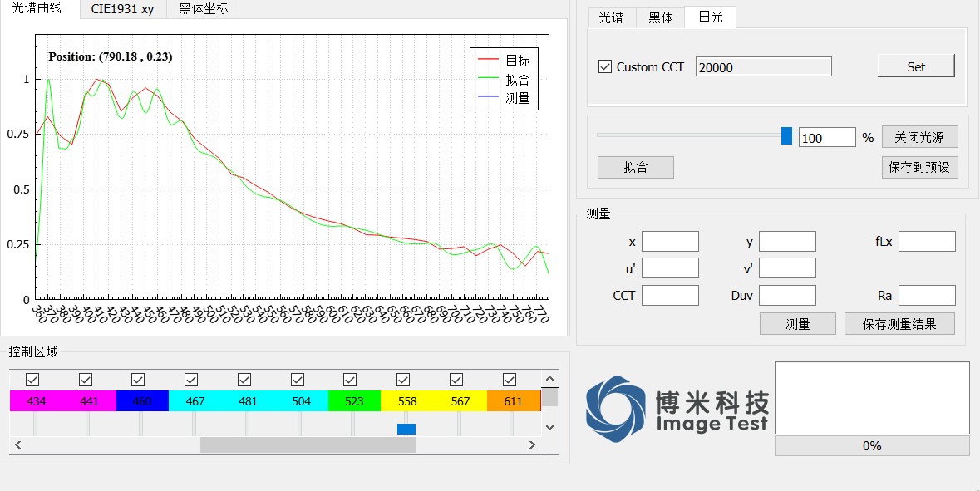Open the 黑体坐标 tab

pyautogui.click(x=203, y=9)
